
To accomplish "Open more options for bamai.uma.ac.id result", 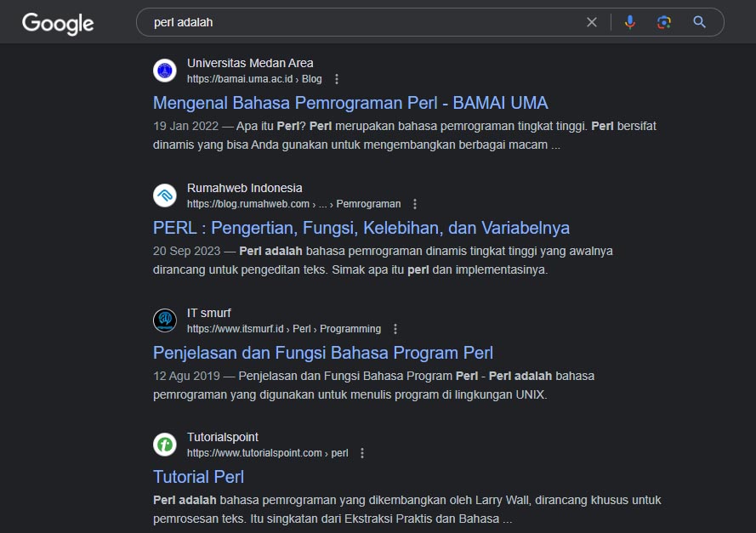I will click(x=337, y=79).
